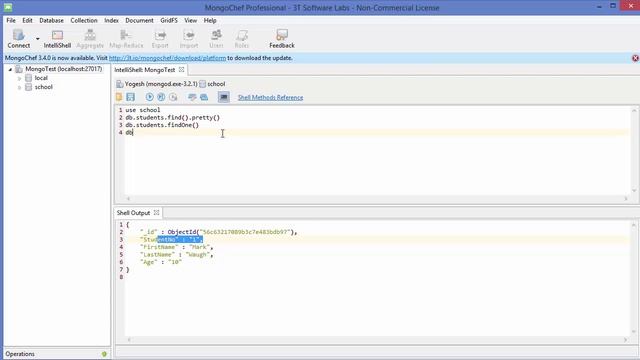Image resolution: width=640 pixels, height=360 pixels.
Task: Click line db.students.find().pretty()
Action: click(x=173, y=118)
